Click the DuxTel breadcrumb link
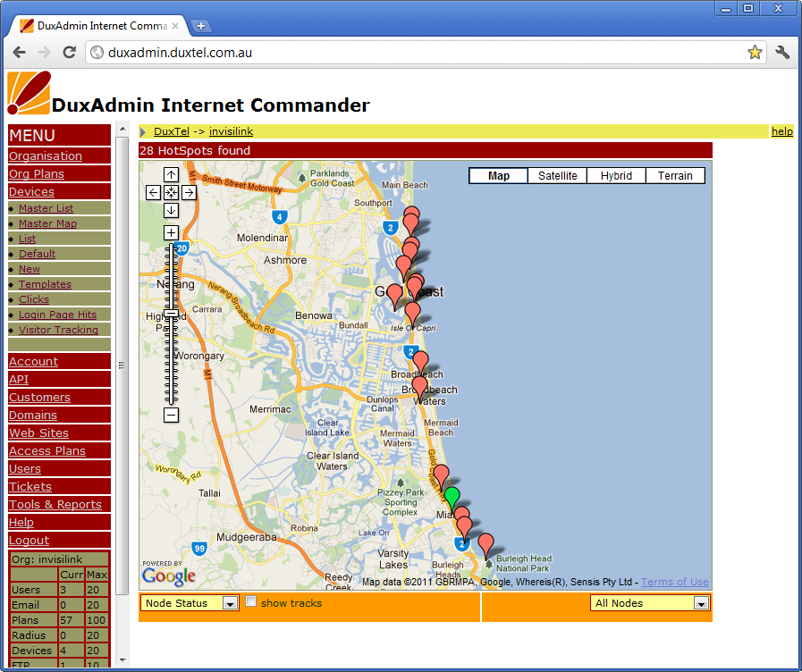The height and width of the screenshot is (672, 802). point(172,131)
